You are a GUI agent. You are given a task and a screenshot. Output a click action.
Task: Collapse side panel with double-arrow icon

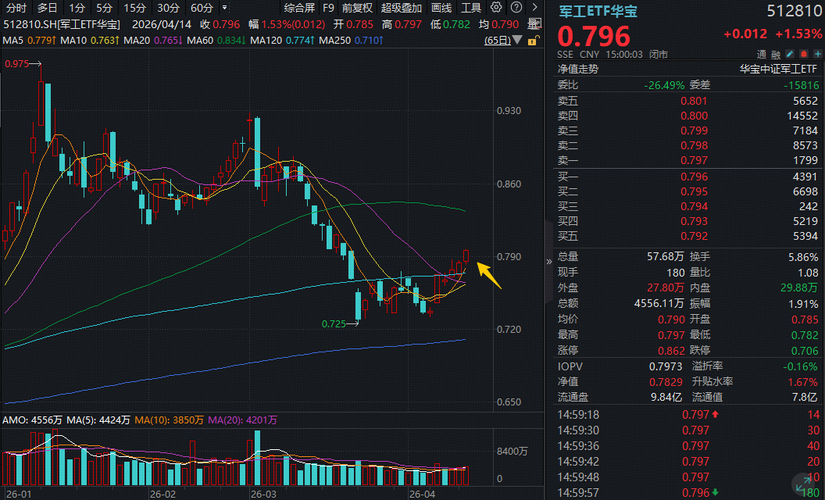(x=549, y=261)
